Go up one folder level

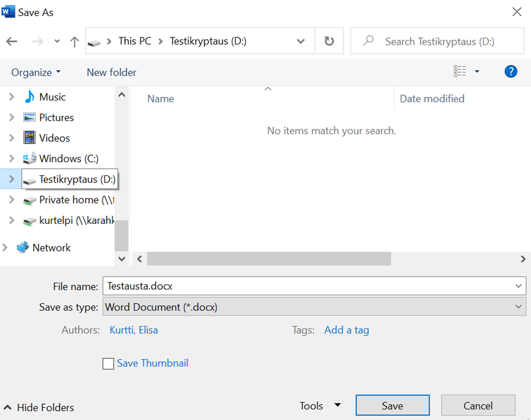pos(74,42)
